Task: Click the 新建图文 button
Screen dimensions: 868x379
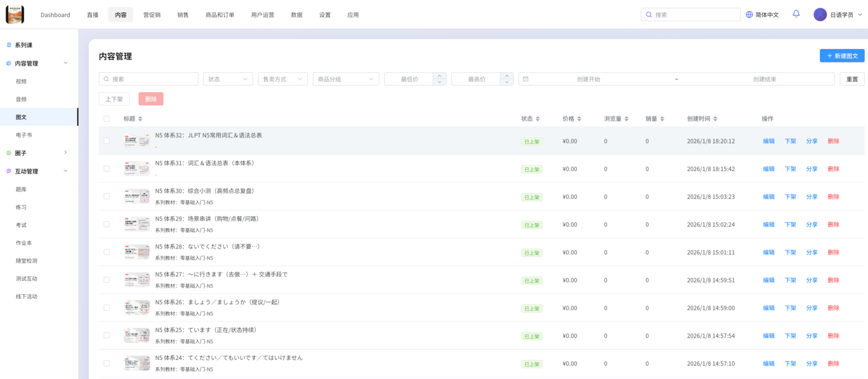Action: [x=842, y=56]
